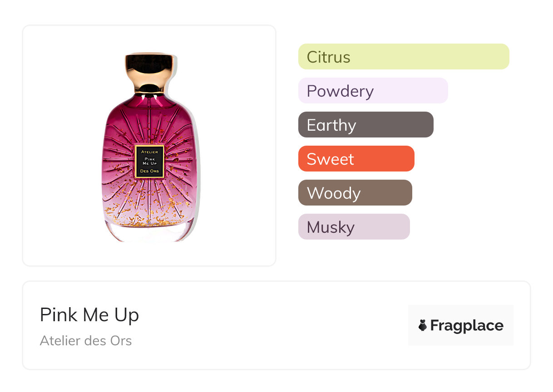
Task: Click the gold bottle cap
Action: (149, 73)
